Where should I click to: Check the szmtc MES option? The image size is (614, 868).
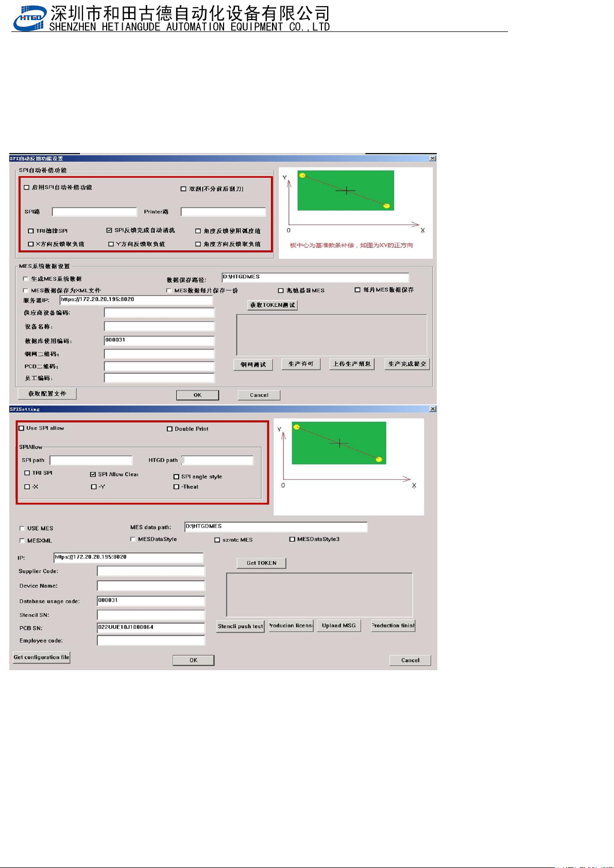[x=217, y=540]
